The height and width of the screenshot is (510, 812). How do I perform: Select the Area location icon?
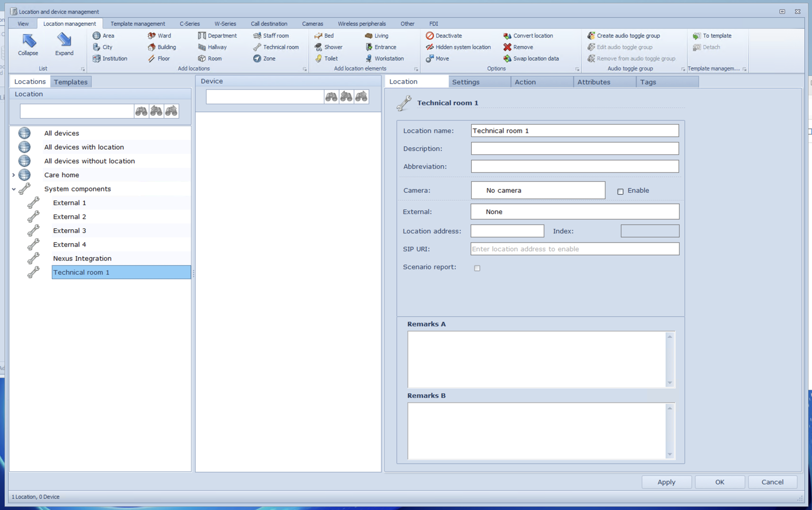[97, 35]
